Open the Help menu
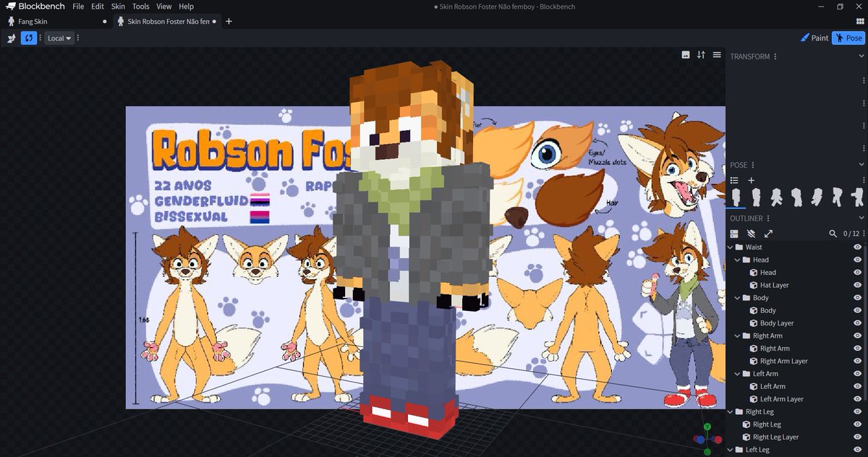 [x=186, y=7]
